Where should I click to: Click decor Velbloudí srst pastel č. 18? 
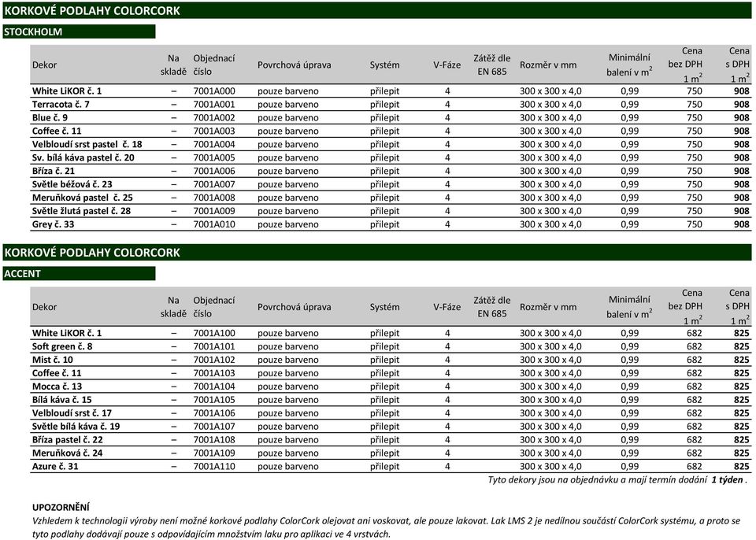click(87, 145)
